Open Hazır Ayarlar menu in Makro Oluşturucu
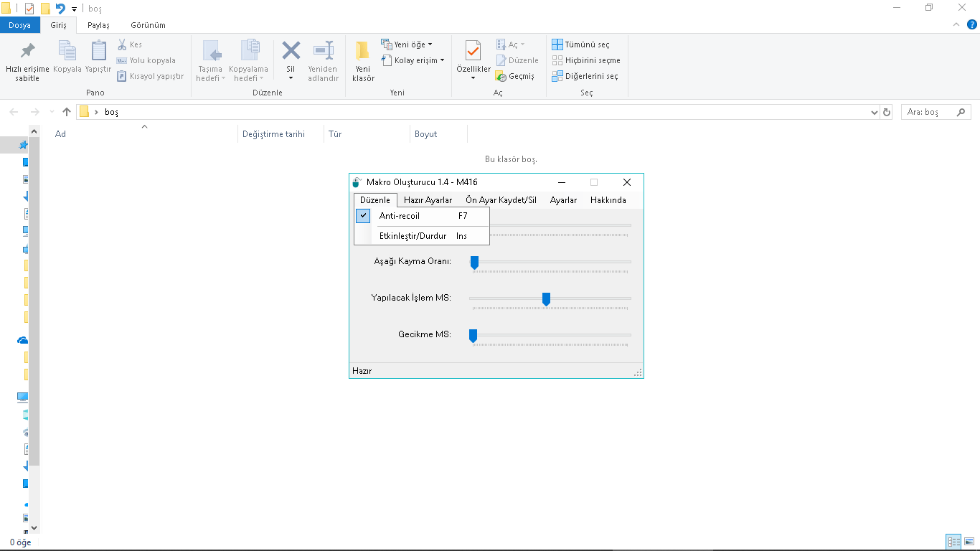The height and width of the screenshot is (551, 980). click(428, 200)
